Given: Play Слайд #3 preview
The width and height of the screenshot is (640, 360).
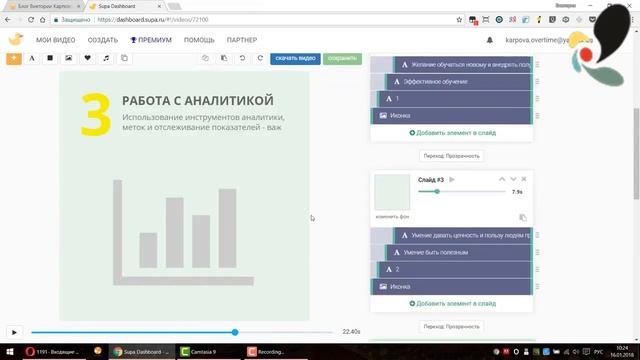Looking at the screenshot, I should (x=452, y=180).
